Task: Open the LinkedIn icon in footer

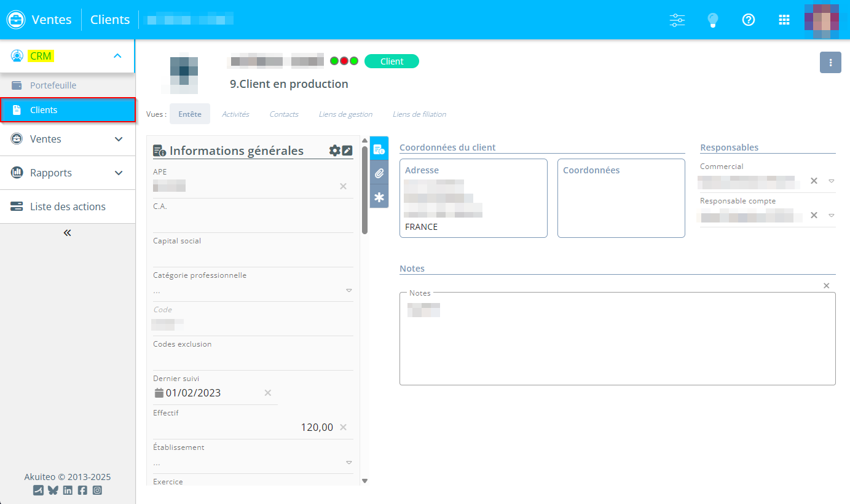Action: (68, 490)
